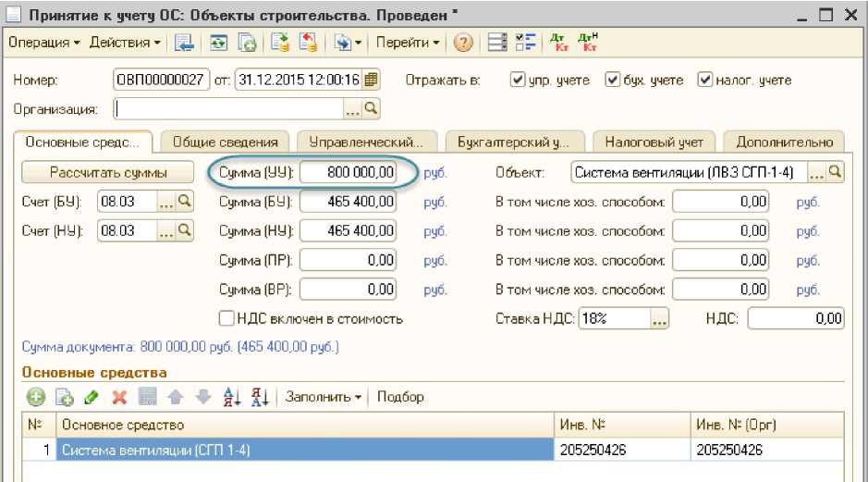
Task: Open the Ставка НДС selection button
Action: click(658, 319)
